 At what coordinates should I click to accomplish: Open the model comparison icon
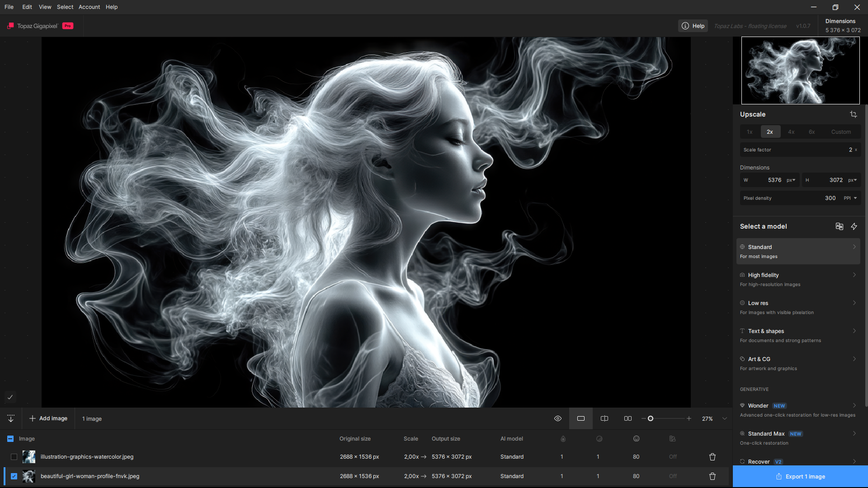(839, 226)
